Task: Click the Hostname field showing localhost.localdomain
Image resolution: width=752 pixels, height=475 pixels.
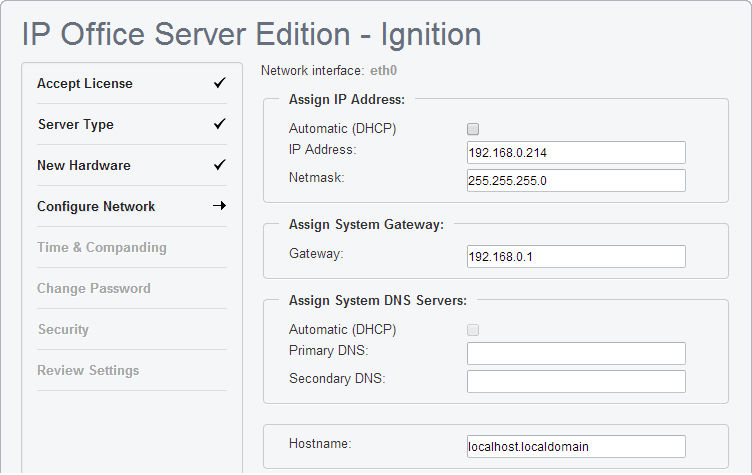Action: pyautogui.click(x=576, y=447)
